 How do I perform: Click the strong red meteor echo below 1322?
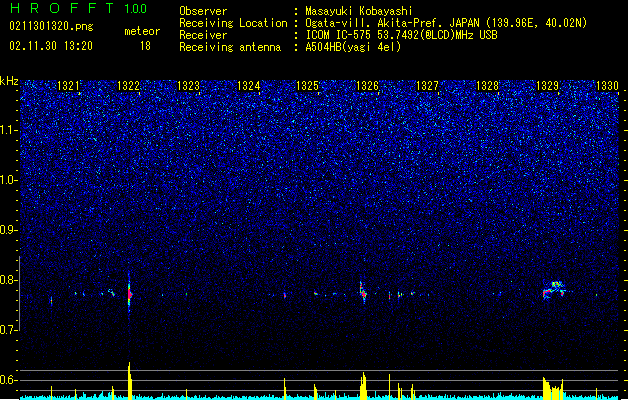click(x=129, y=294)
